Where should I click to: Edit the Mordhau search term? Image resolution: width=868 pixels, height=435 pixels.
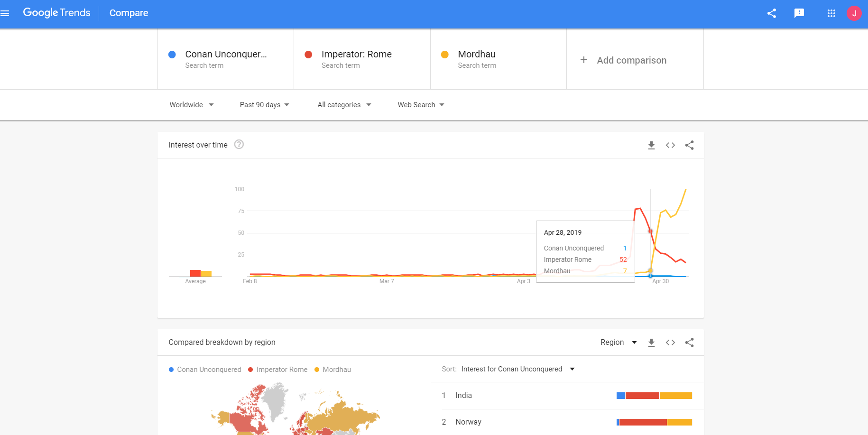(499, 59)
